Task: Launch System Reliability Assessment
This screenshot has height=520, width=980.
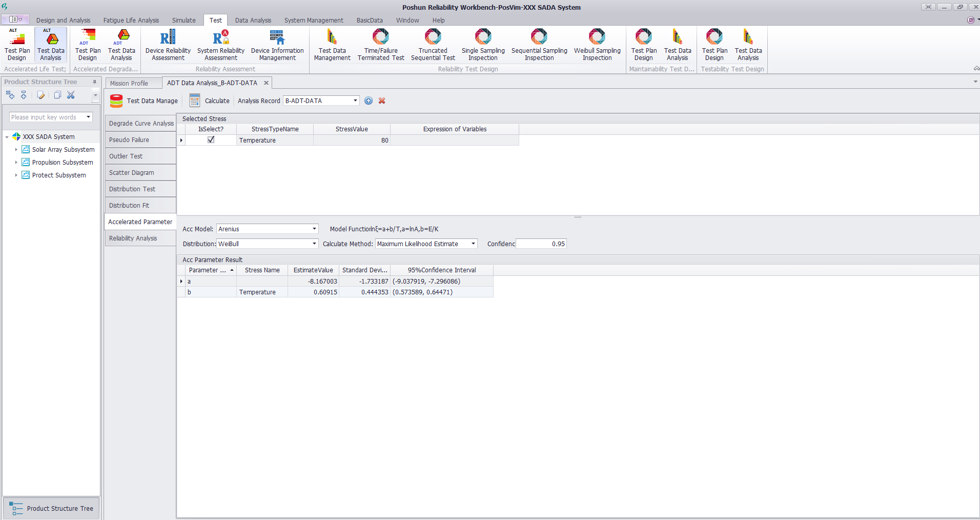Action: (221, 45)
